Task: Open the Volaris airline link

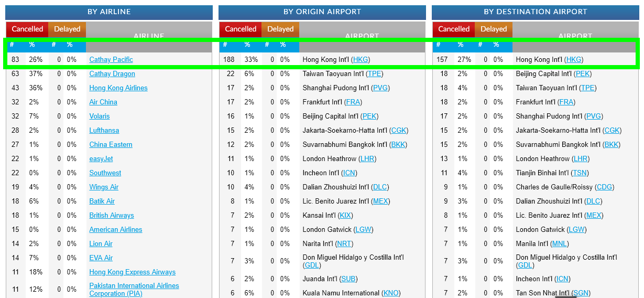Action: pos(100,116)
